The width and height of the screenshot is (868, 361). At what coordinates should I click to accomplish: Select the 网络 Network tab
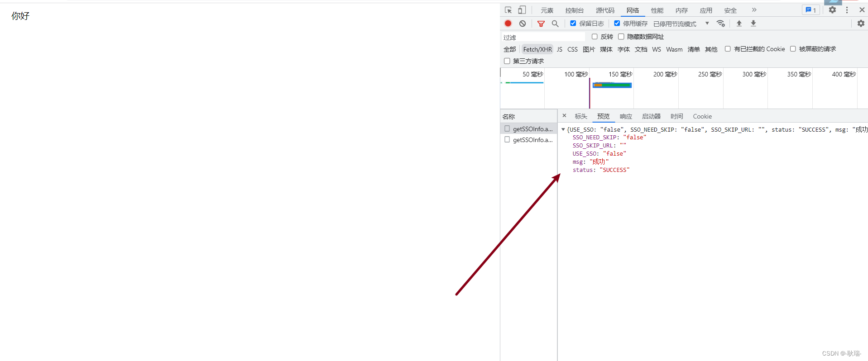point(633,10)
